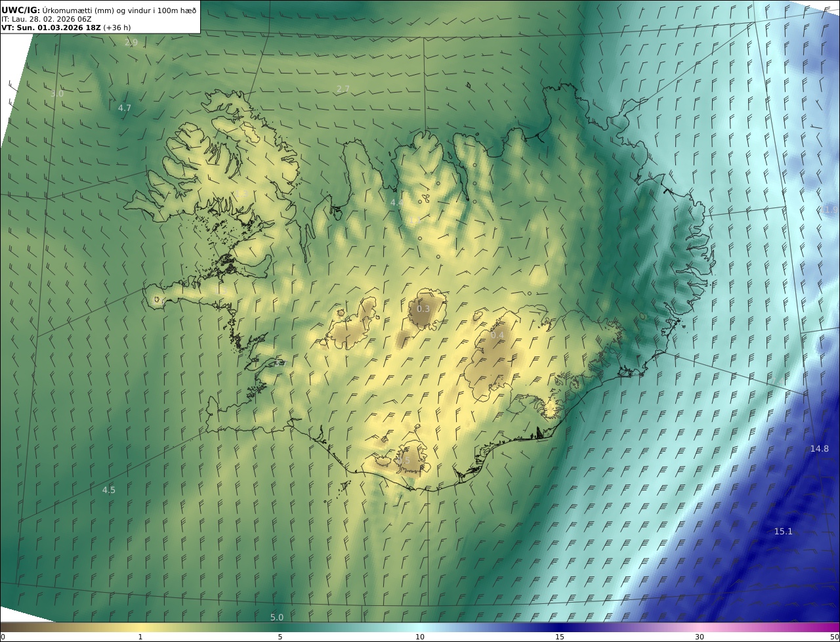Select the '4.7' value label on the map
840x642 pixels.
click(125, 108)
